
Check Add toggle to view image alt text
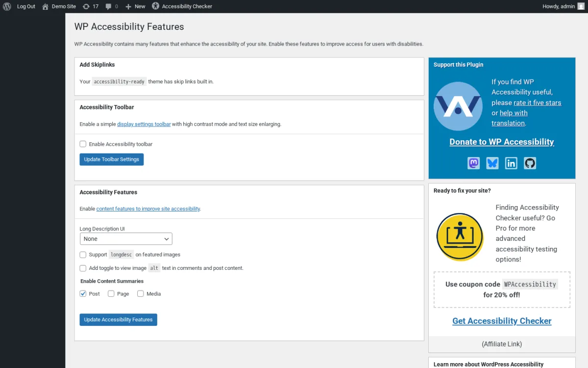83,268
